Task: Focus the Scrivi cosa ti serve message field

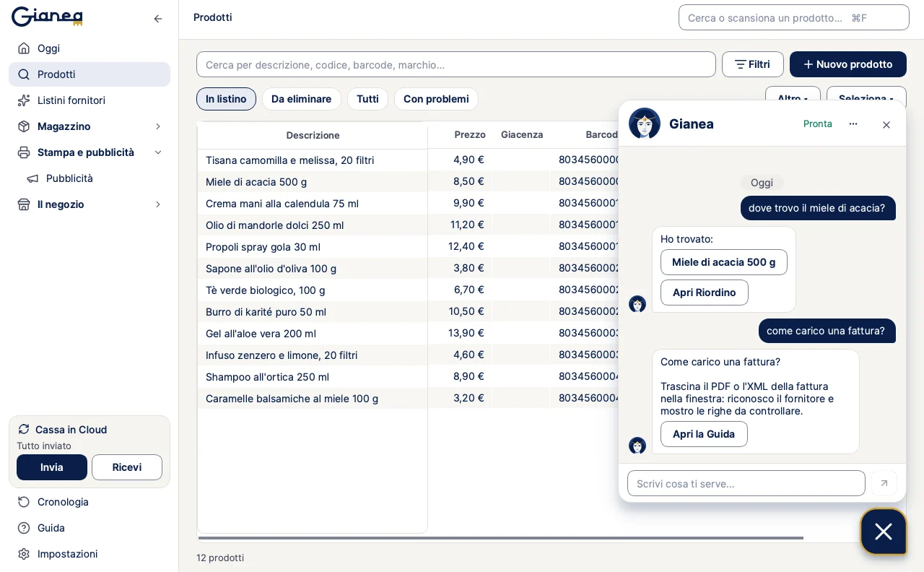Action: click(746, 483)
